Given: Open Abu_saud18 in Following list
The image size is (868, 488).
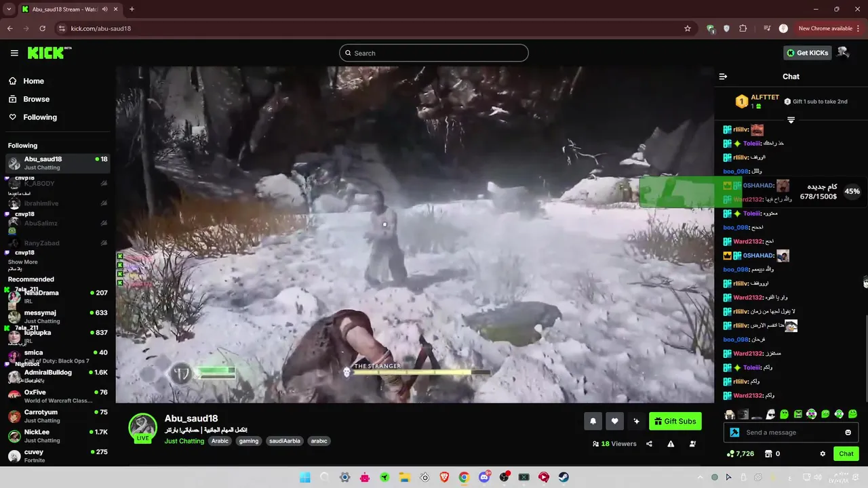Looking at the screenshot, I should [x=57, y=163].
